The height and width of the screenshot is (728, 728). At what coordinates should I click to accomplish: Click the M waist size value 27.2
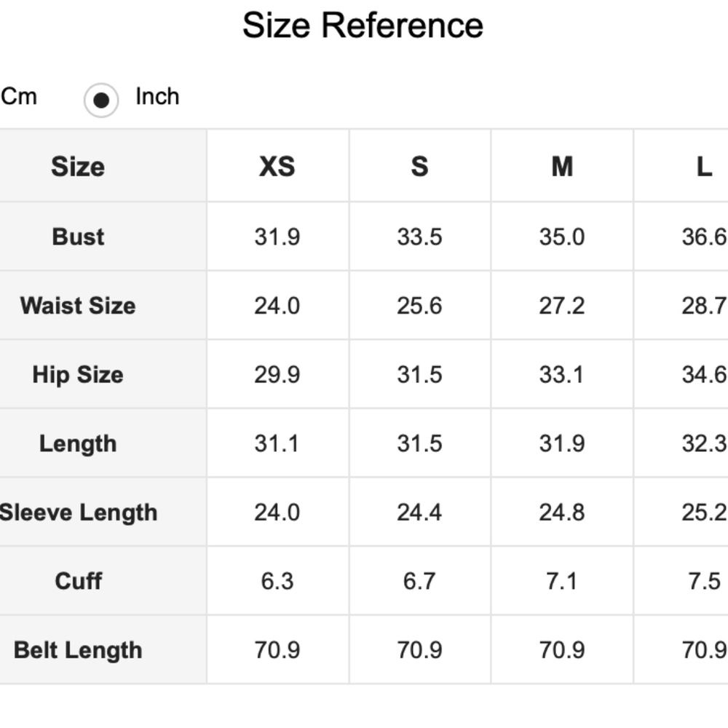point(561,305)
